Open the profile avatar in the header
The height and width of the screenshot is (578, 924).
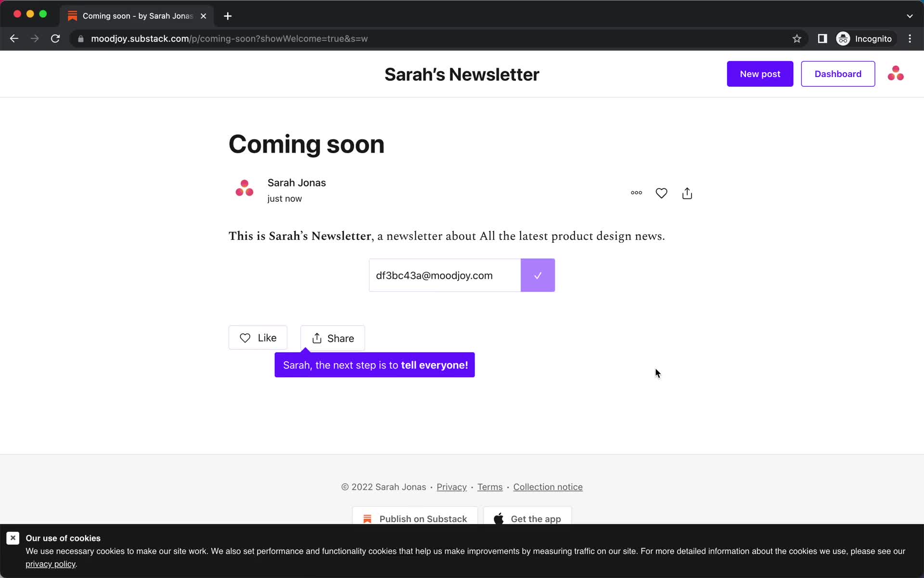click(x=896, y=74)
